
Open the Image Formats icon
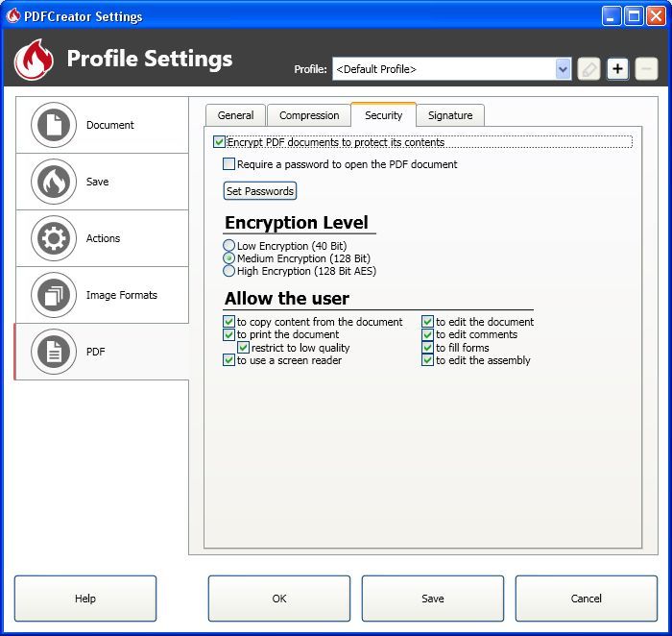point(54,295)
